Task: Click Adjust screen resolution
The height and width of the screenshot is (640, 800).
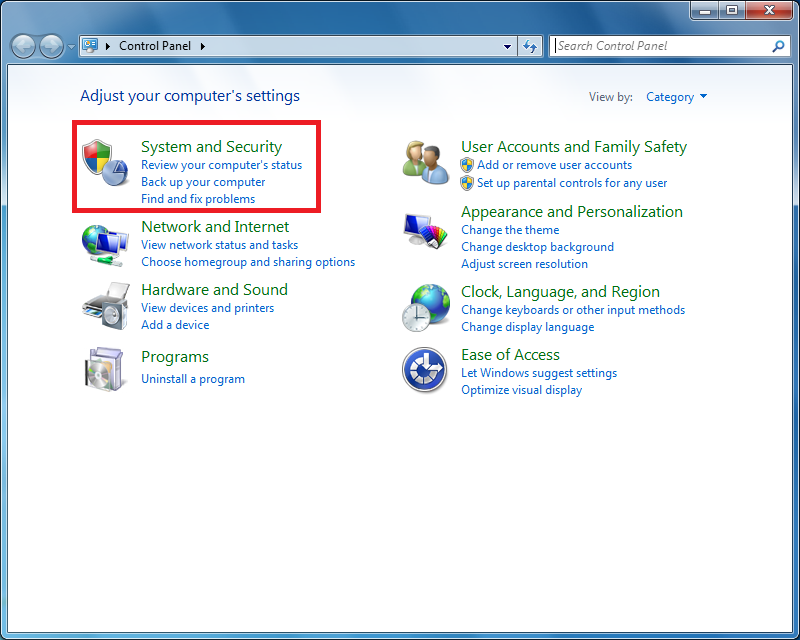Action: pyautogui.click(x=524, y=264)
